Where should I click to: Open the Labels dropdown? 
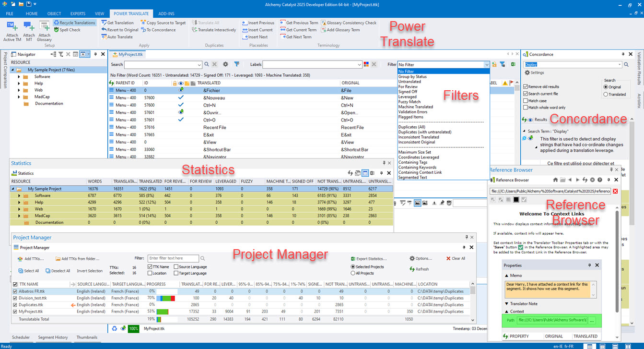point(360,64)
